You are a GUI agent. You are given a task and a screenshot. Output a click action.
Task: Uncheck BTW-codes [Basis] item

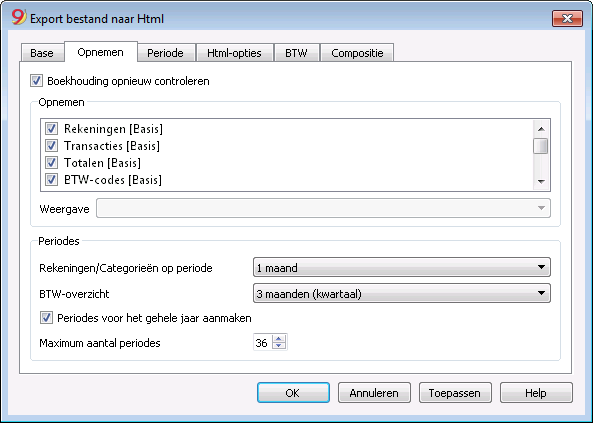tap(51, 179)
